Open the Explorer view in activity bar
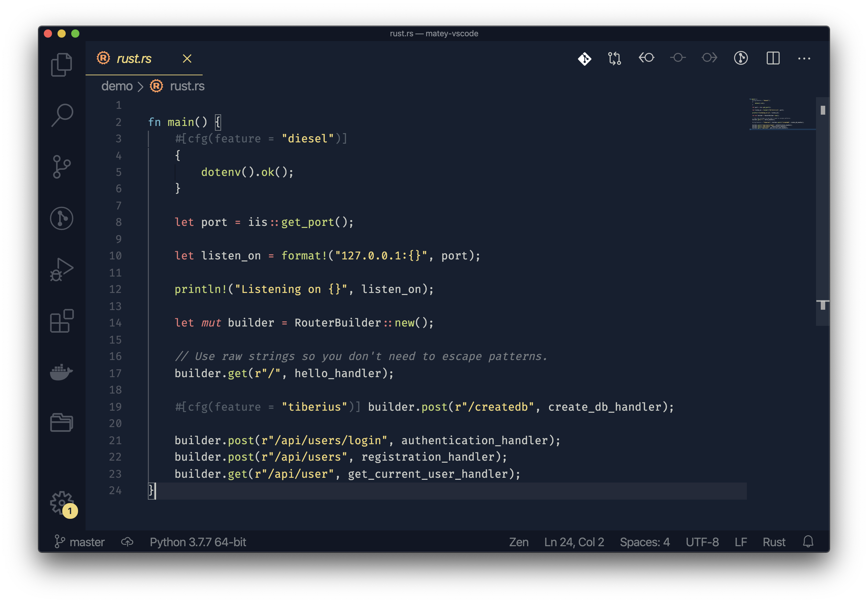868x603 pixels. 62,65
